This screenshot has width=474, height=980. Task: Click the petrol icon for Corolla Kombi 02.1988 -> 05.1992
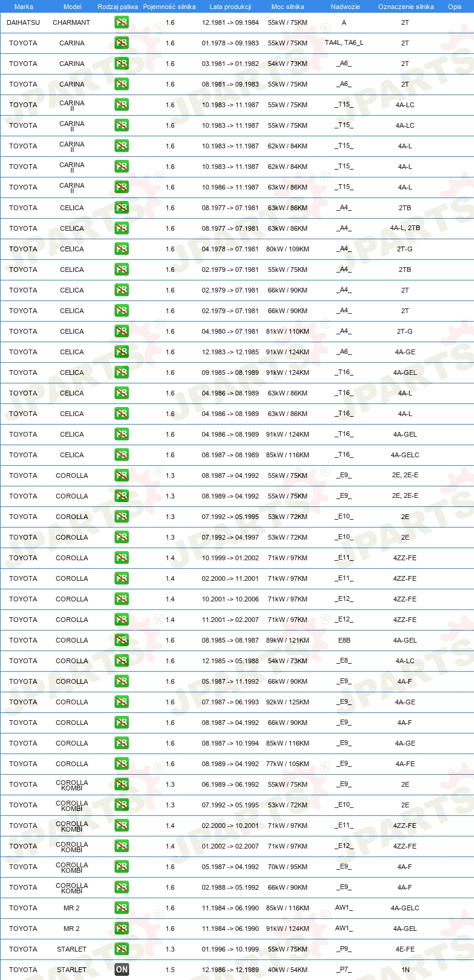[x=121, y=887]
